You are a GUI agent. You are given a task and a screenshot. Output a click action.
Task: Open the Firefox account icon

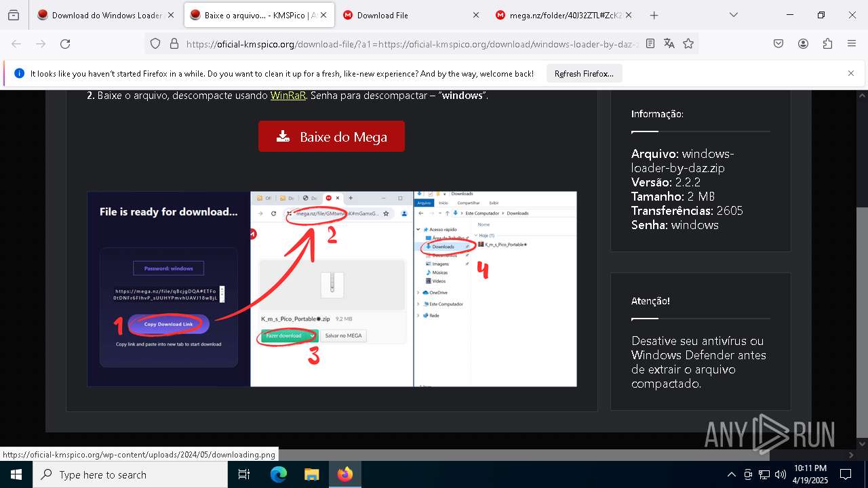click(x=803, y=43)
